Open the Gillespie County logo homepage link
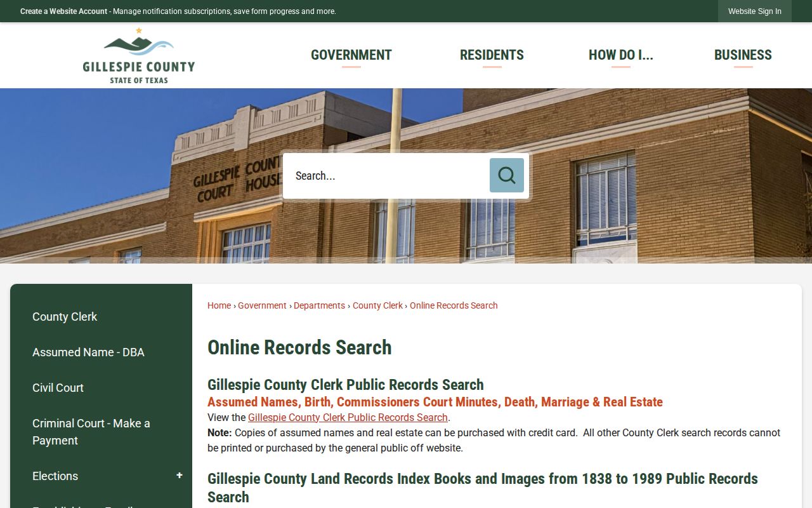The height and width of the screenshot is (508, 812). [139, 55]
